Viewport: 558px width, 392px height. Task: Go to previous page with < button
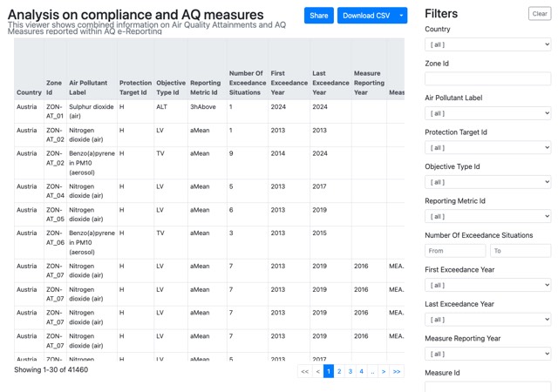(x=317, y=371)
